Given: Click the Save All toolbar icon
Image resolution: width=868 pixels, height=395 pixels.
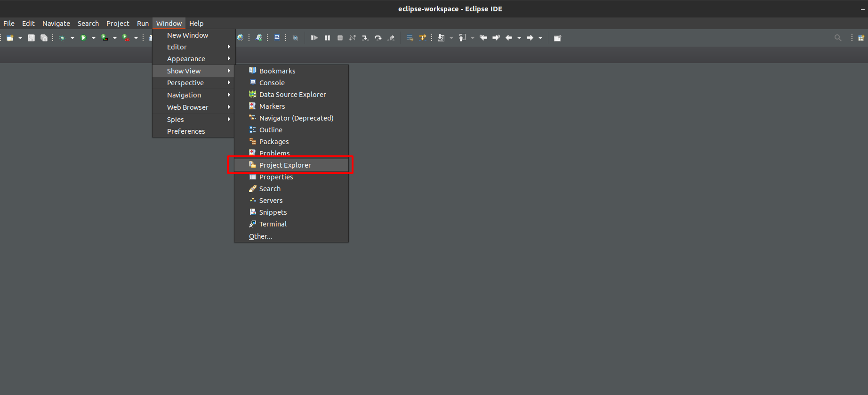Looking at the screenshot, I should (x=44, y=38).
